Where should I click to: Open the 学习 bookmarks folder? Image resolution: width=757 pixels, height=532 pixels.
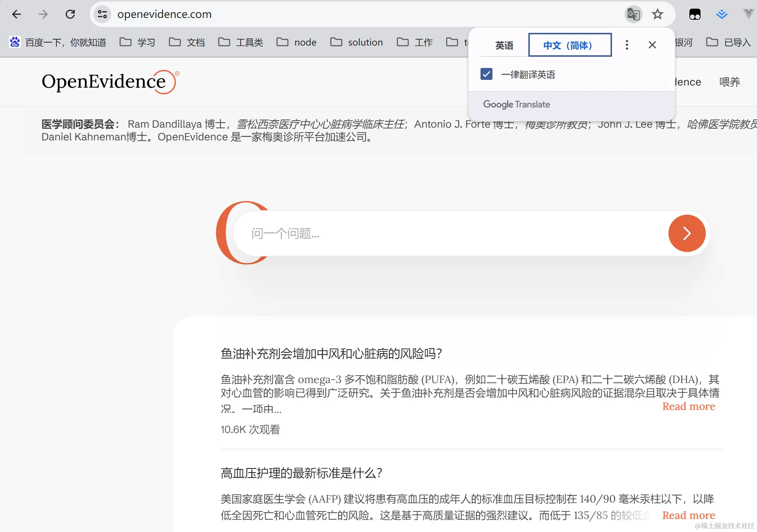click(x=138, y=42)
